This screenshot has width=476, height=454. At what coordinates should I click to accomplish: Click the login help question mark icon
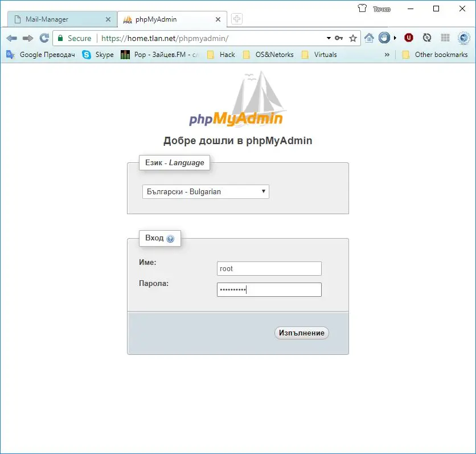pyautogui.click(x=170, y=239)
